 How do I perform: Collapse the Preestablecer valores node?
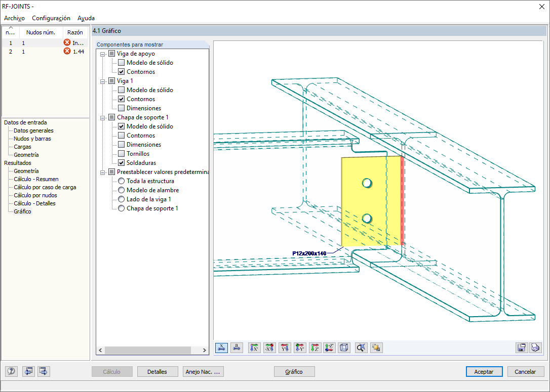[102, 172]
